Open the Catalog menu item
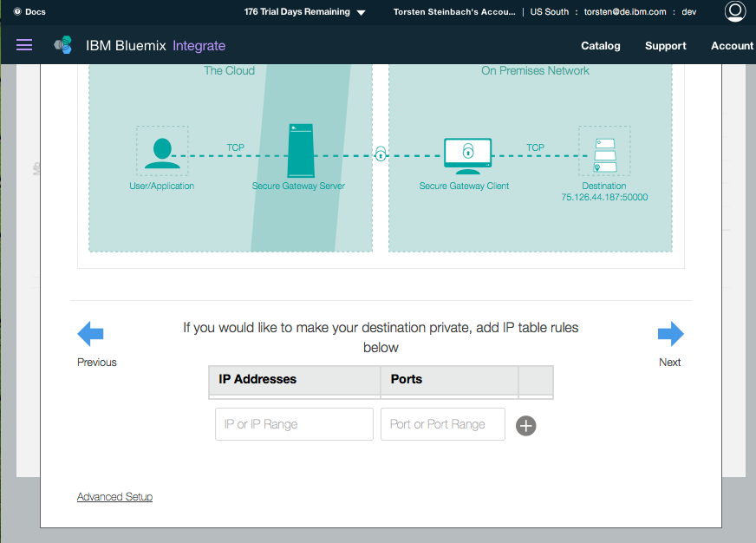This screenshot has height=543, width=756. [600, 46]
